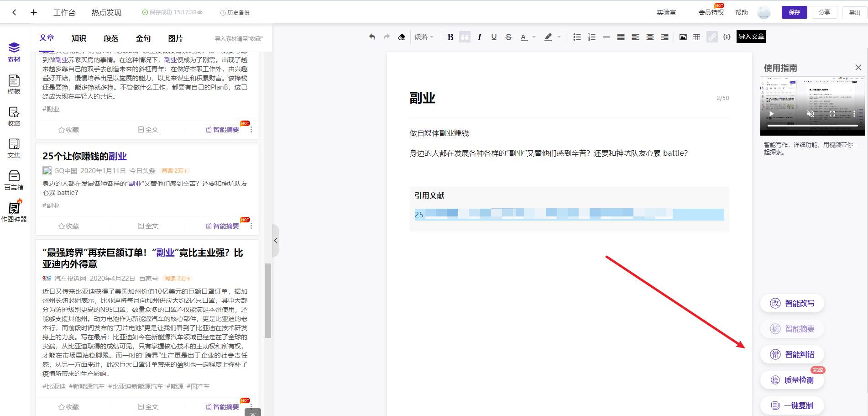Insert an image into the article
This screenshot has width=868, height=416.
[683, 37]
